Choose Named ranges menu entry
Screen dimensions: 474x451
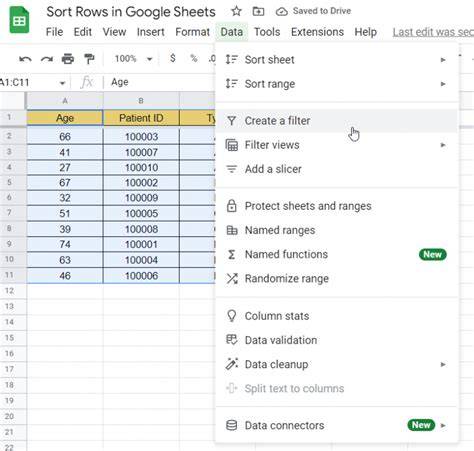pos(337,230)
